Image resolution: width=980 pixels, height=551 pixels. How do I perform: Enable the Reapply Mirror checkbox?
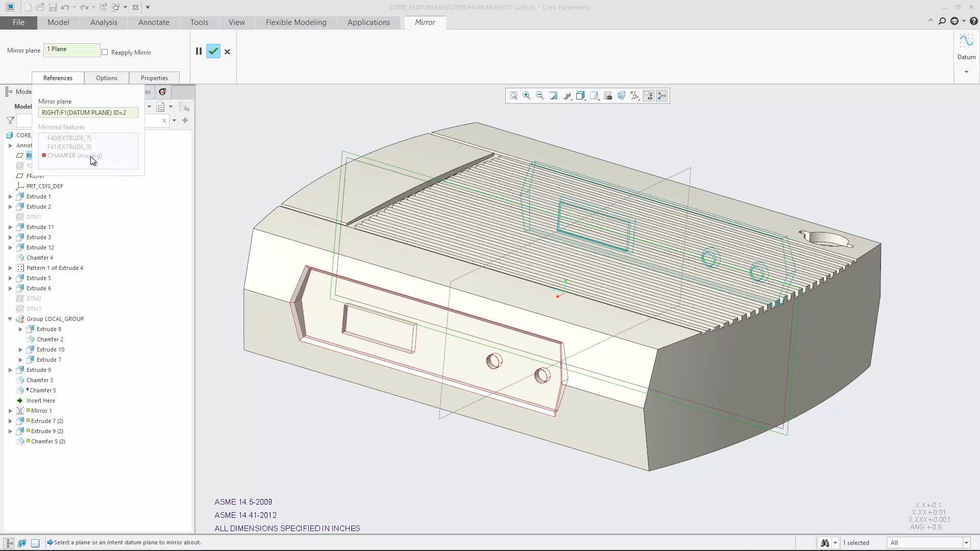coord(105,52)
